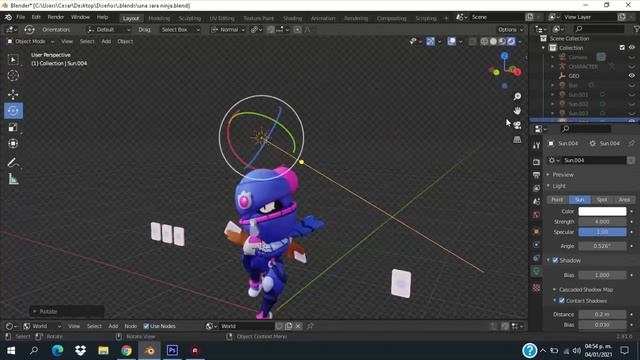The height and width of the screenshot is (360, 640).
Task: Open the Tool properties tab
Action: coord(536,146)
